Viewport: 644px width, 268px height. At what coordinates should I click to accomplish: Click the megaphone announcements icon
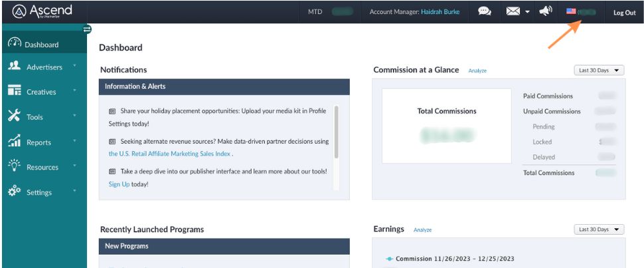pos(546,11)
